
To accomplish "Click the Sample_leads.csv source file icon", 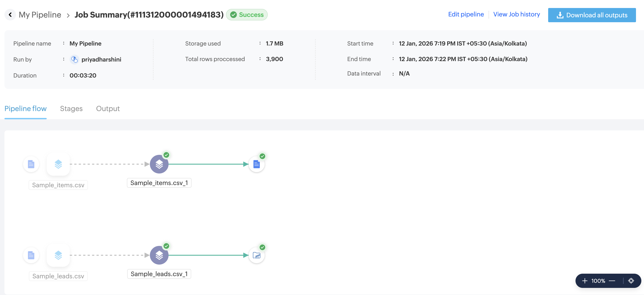I will 31,255.
